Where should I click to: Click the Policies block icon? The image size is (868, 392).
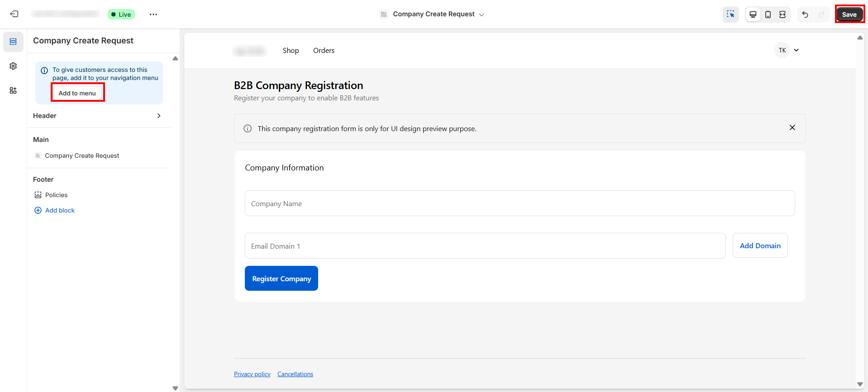[38, 195]
